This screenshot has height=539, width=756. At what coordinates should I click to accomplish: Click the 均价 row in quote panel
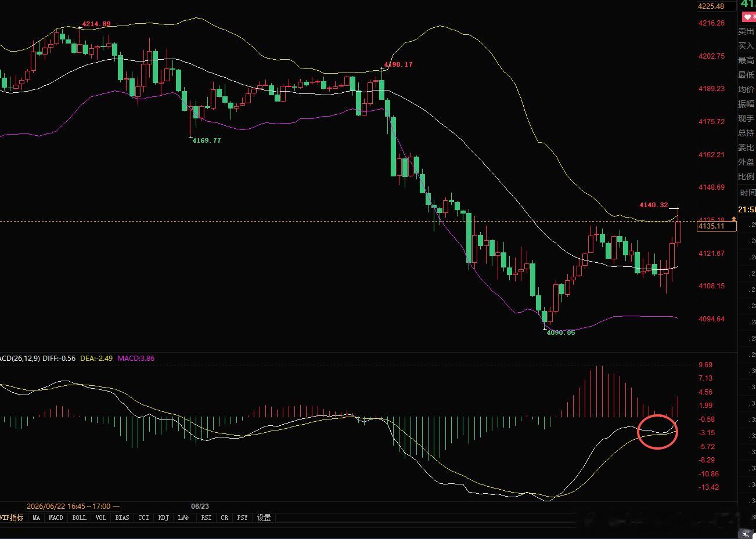click(747, 89)
